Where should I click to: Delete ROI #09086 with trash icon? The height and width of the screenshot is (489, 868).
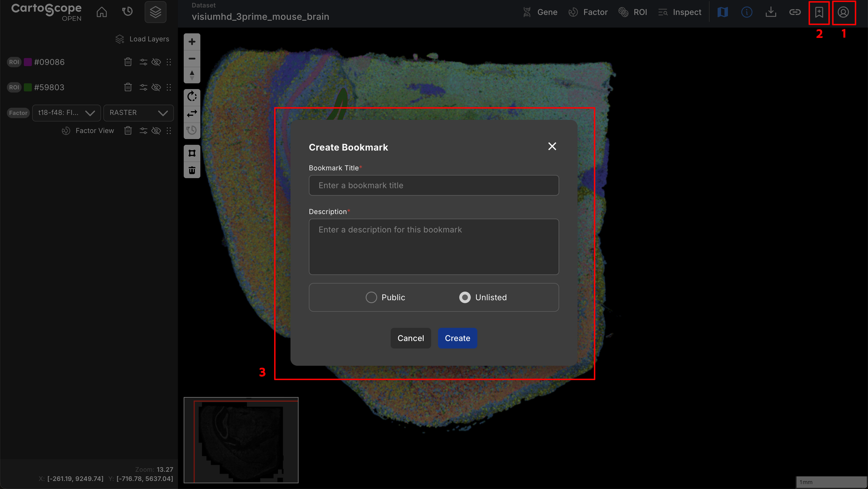(x=128, y=62)
